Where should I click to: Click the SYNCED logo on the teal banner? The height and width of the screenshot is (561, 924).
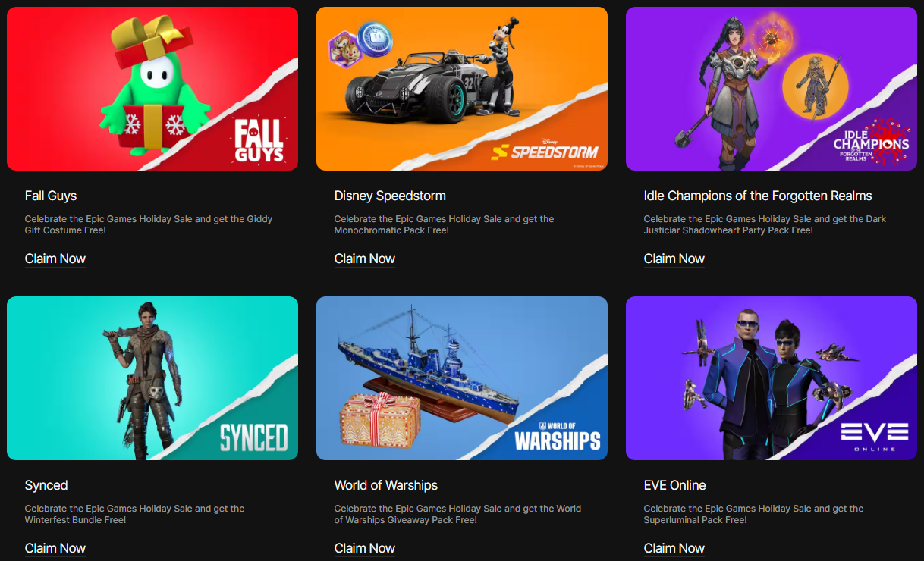[x=253, y=437]
